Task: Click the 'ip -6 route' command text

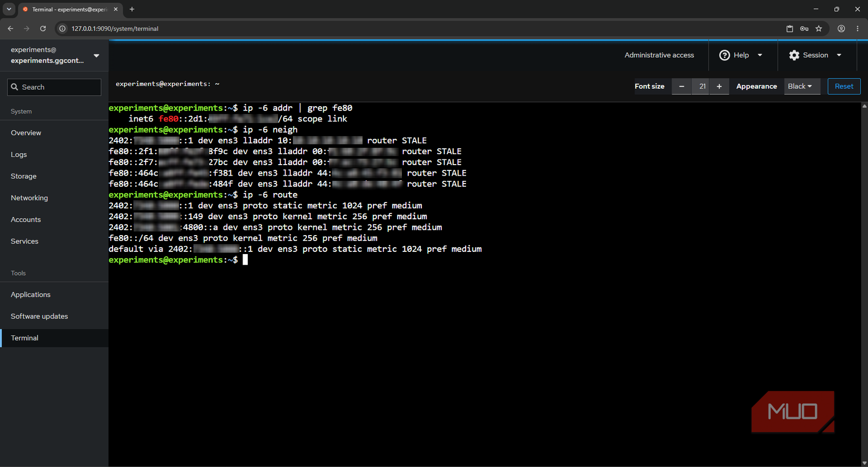Action: [x=270, y=195]
